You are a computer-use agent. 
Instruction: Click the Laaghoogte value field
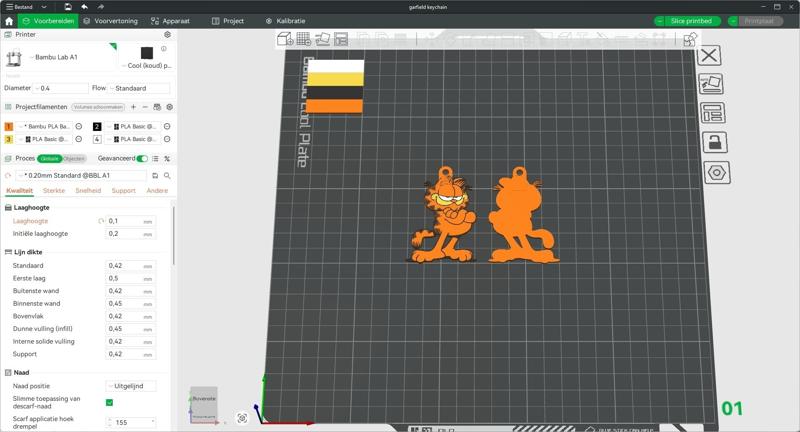tap(130, 221)
